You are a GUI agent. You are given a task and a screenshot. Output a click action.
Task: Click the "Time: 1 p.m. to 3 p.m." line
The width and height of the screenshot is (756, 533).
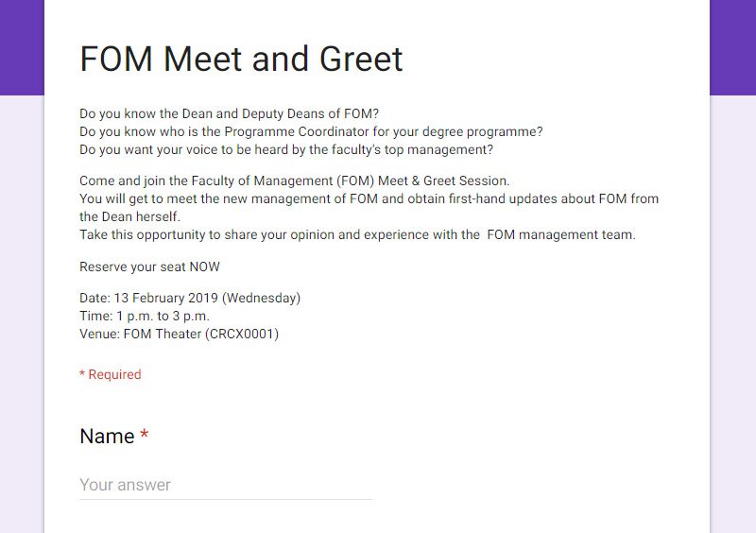145,316
